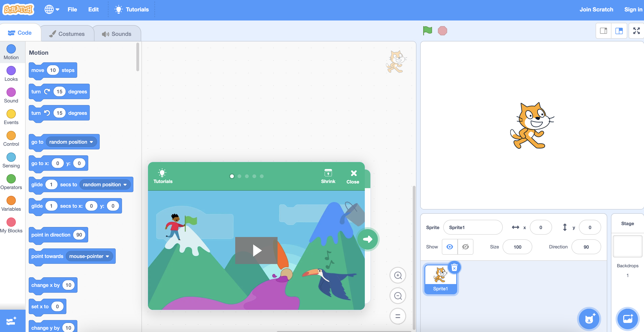The image size is (644, 332).
Task: Click the Choose a Sprite cat button
Action: click(589, 319)
